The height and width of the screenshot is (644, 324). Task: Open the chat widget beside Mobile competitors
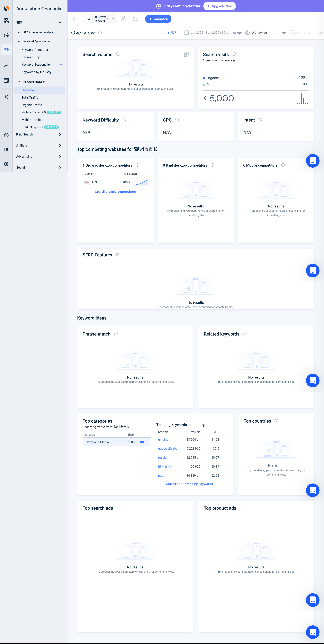[313, 161]
